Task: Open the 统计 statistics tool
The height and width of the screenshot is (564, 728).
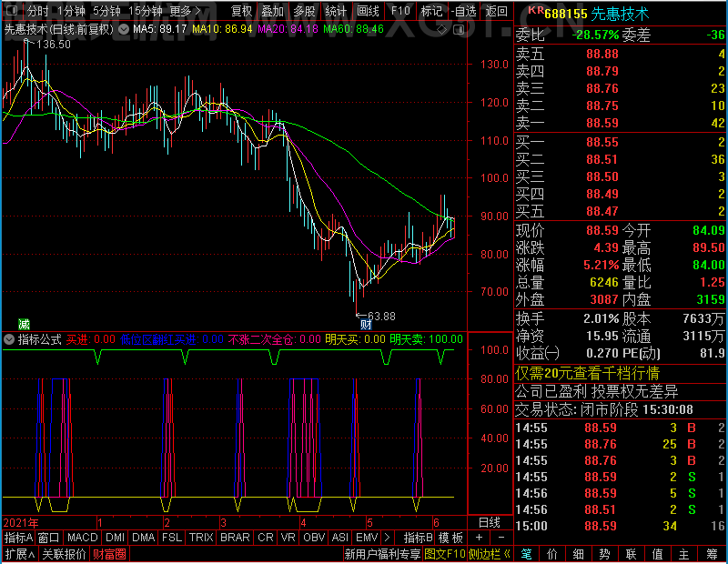Action: (x=336, y=11)
